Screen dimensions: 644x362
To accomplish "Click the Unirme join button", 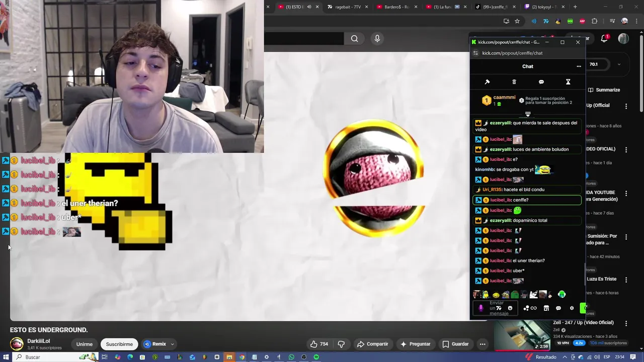I will [x=85, y=344].
